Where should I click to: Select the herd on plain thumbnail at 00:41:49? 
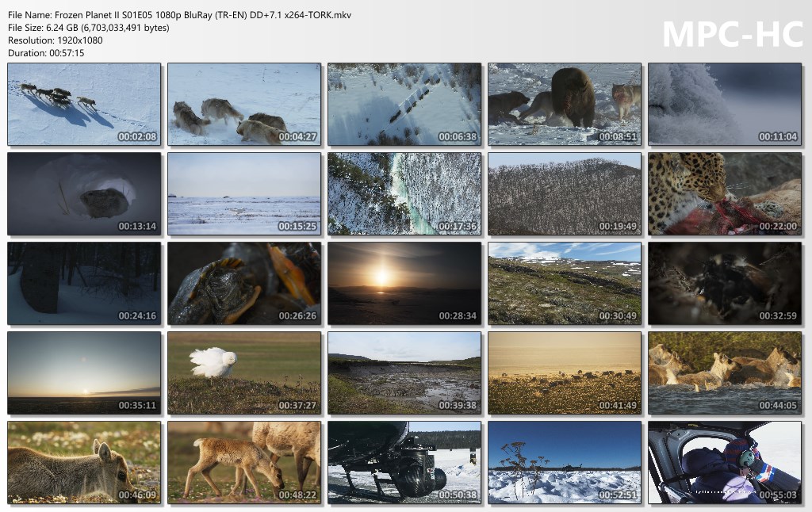[565, 373]
